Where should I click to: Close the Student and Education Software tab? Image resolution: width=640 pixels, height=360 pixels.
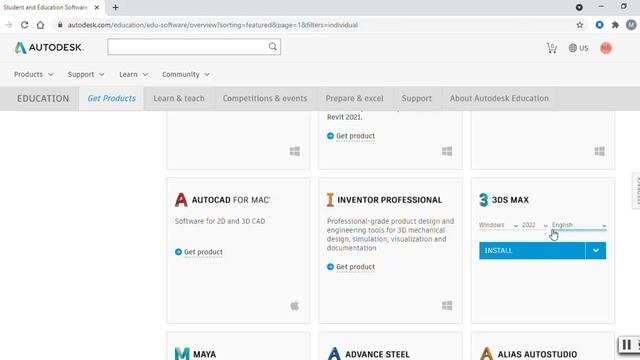click(97, 7)
